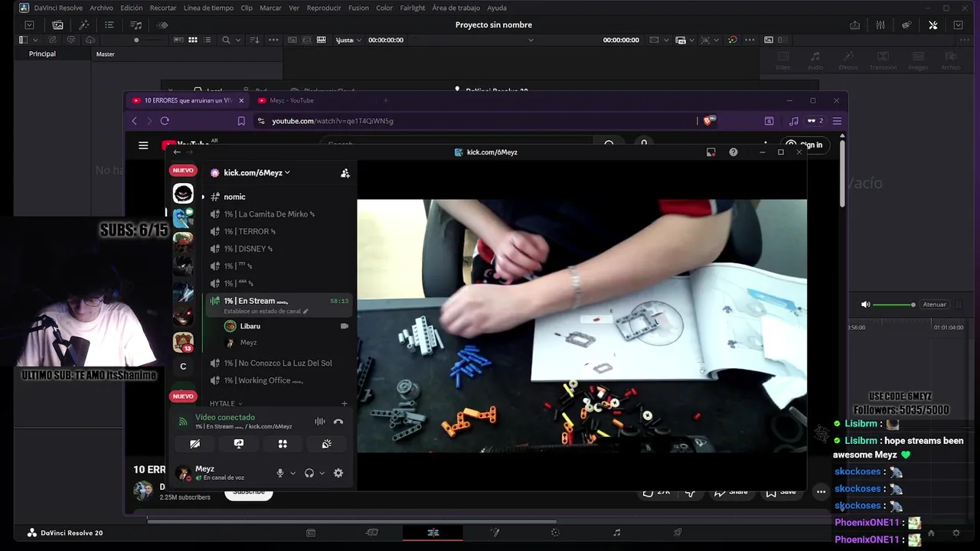The height and width of the screenshot is (551, 980).
Task: Open Discord user settings gear
Action: (338, 473)
